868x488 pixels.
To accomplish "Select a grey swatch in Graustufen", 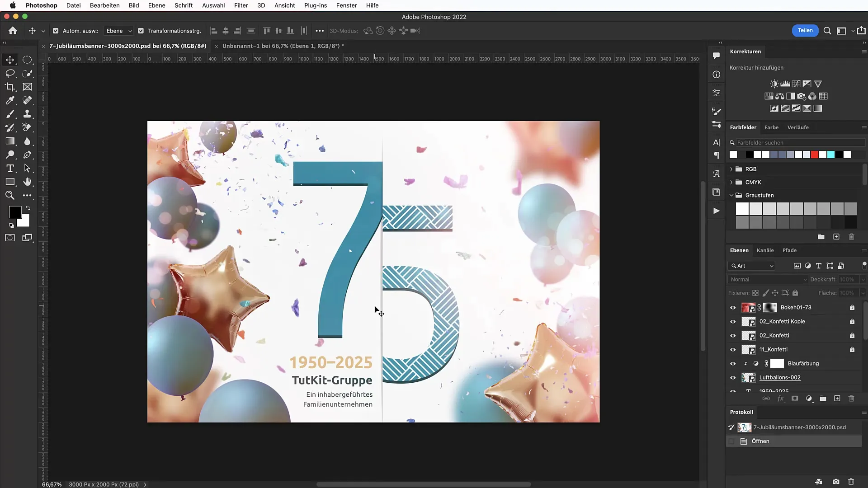I will pos(797,209).
